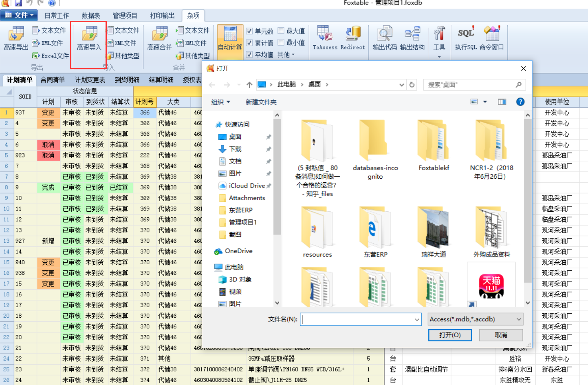Enable the 最大值 checkbox
Screen dimensions: 588x385
[281, 31]
